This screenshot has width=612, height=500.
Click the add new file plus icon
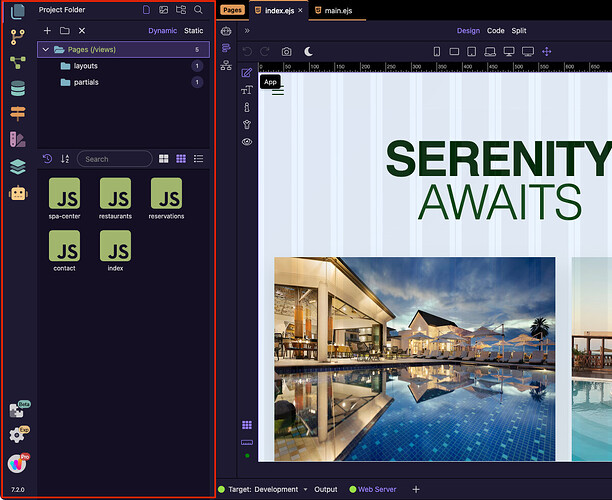pos(47,31)
